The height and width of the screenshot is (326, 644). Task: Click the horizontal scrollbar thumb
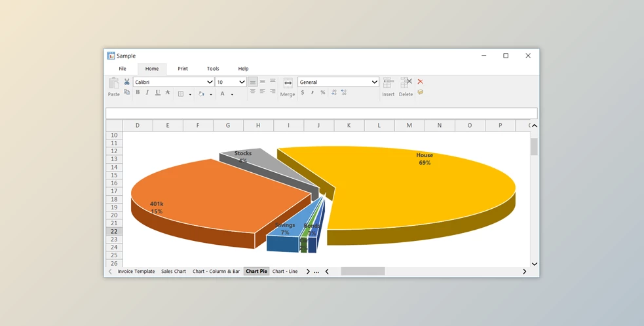(363, 272)
